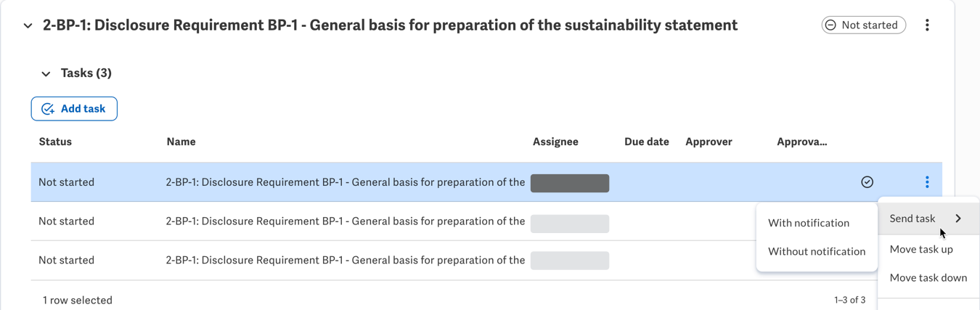Click the Add task button

[74, 109]
